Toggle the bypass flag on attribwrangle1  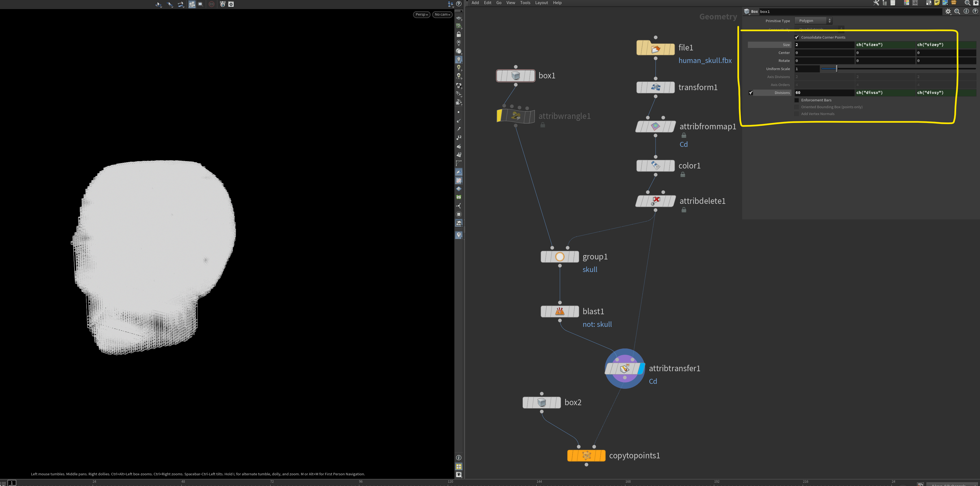pos(500,116)
